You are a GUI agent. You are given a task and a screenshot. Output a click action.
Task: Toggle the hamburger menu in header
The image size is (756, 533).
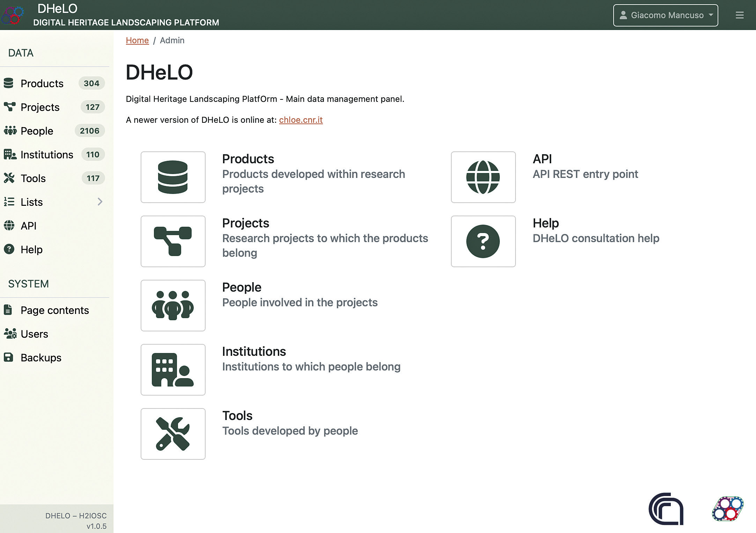pos(739,15)
